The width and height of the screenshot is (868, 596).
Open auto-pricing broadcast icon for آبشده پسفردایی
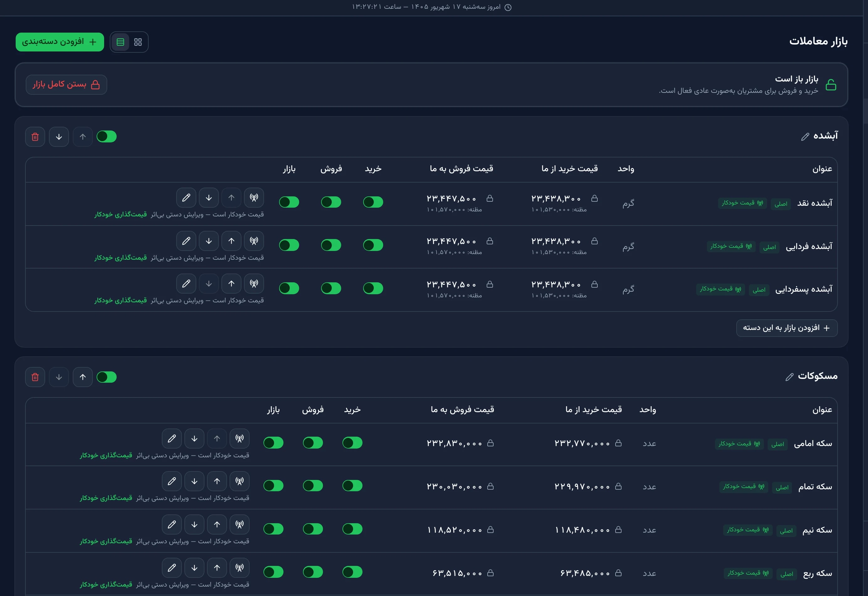[254, 284]
